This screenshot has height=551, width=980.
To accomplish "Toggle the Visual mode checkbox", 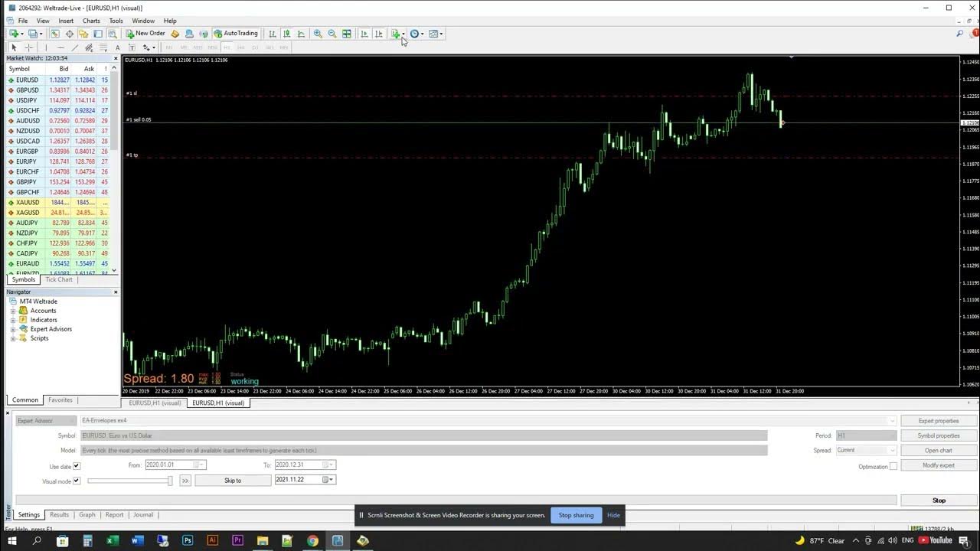I will tap(77, 481).
